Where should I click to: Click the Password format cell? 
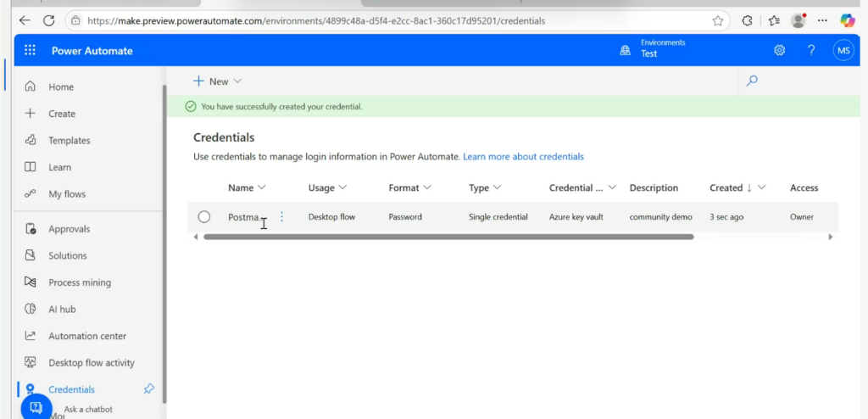click(404, 217)
